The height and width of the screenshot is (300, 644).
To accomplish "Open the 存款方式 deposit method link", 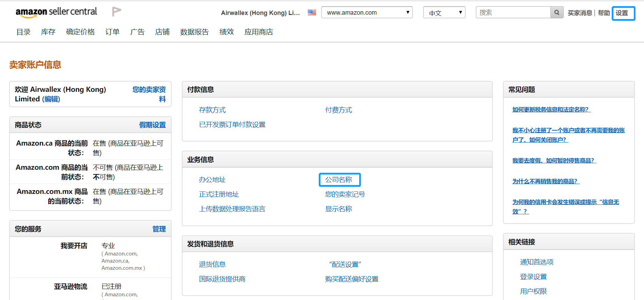I will pos(212,110).
